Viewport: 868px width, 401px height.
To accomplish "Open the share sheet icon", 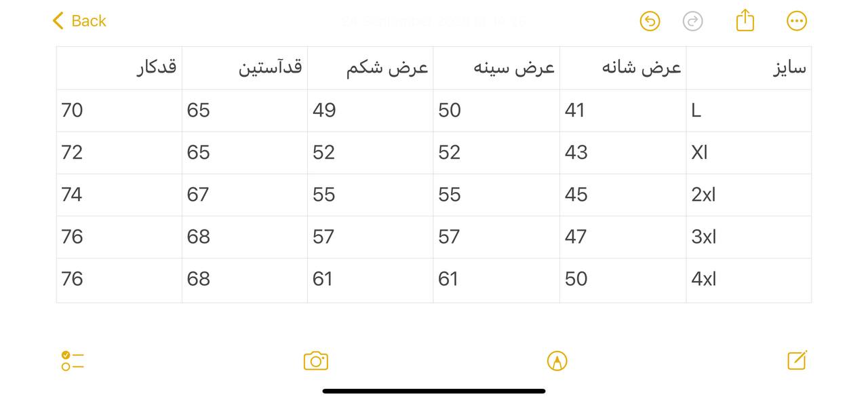I will click(745, 20).
